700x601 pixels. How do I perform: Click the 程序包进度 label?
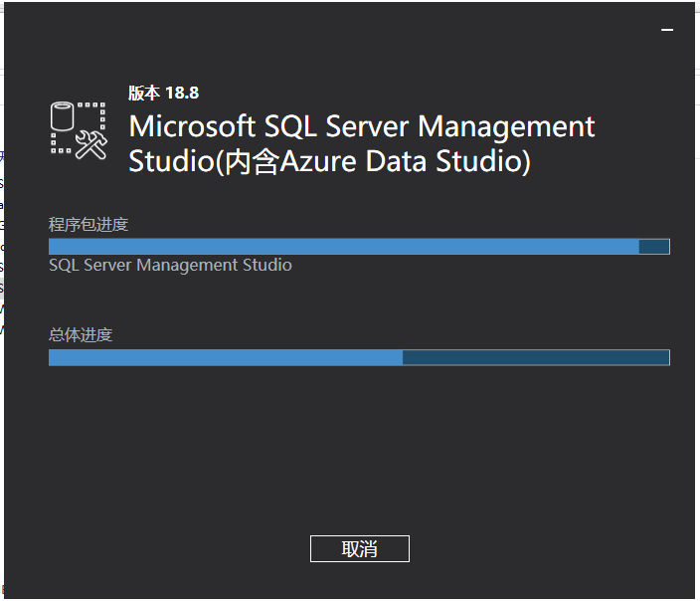coord(88,224)
